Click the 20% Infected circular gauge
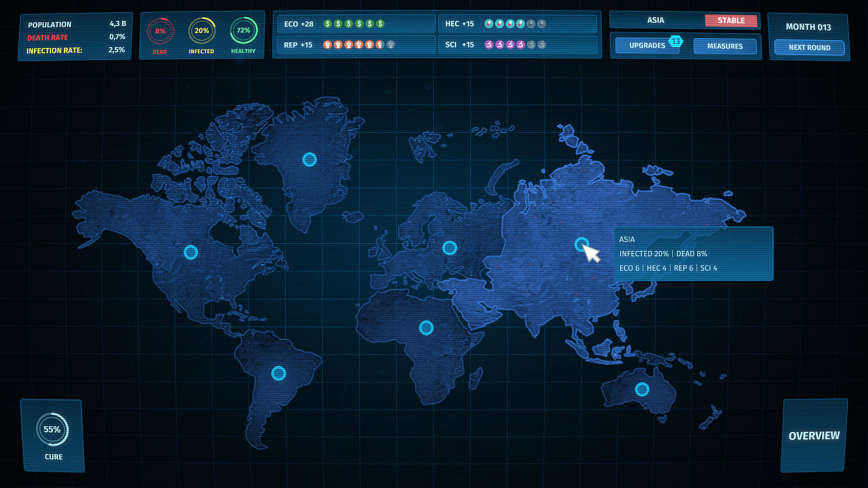Image resolution: width=868 pixels, height=488 pixels. [202, 31]
